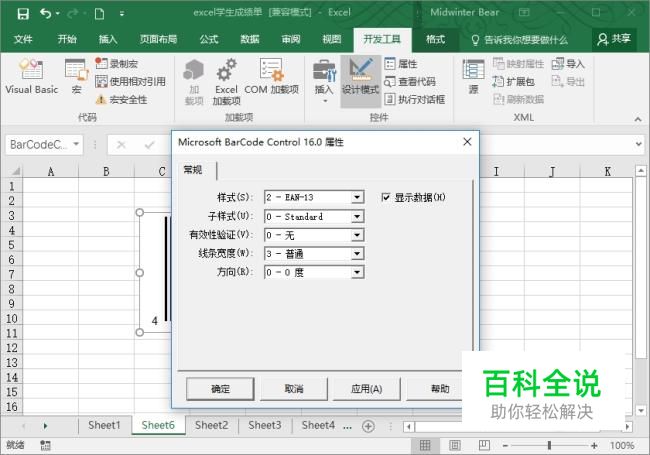Open 有效性验证 validation dropdown
Screen dimensions: 650x455
tap(357, 235)
